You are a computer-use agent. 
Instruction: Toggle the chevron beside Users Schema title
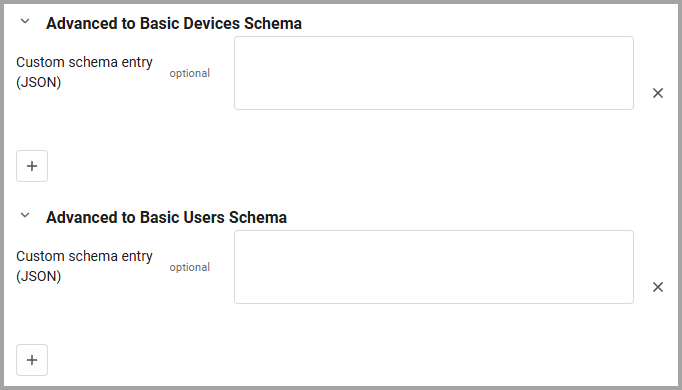tap(25, 215)
